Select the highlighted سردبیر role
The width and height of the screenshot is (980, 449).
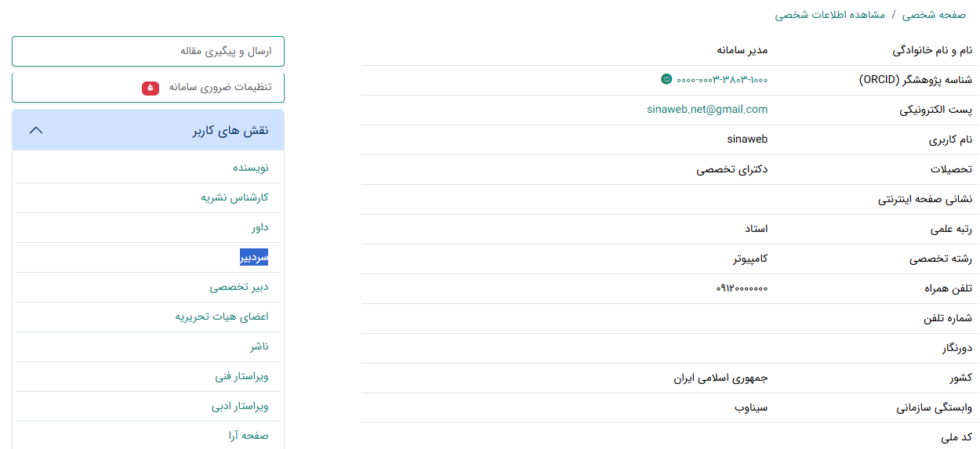[254, 257]
